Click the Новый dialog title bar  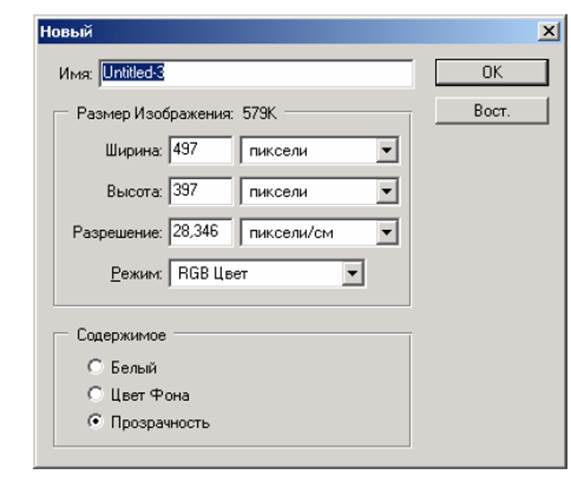click(288, 31)
